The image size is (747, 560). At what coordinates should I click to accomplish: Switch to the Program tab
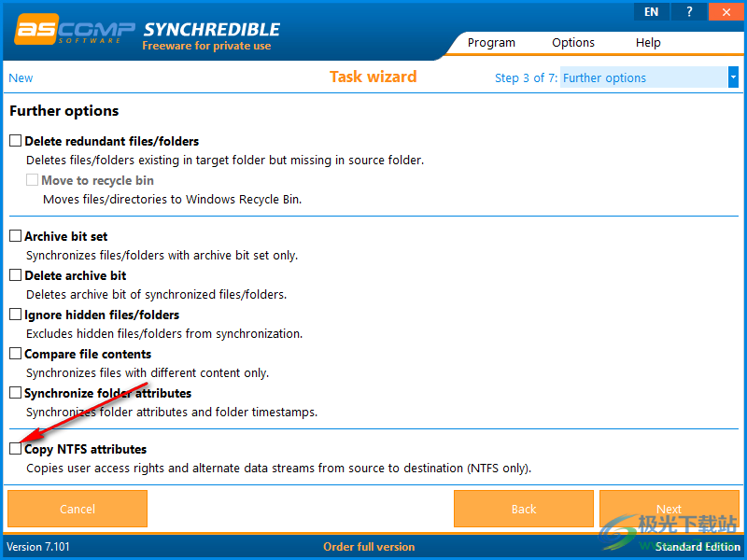(x=491, y=42)
